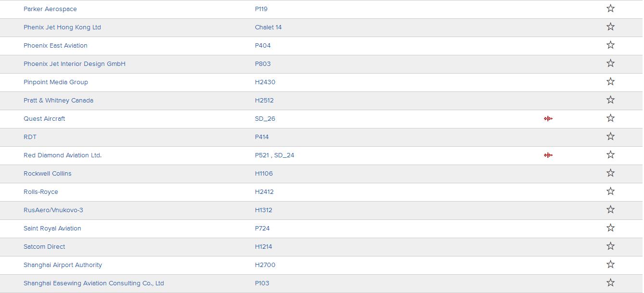
Task: Select the RDT exhibitor name
Action: click(30, 137)
